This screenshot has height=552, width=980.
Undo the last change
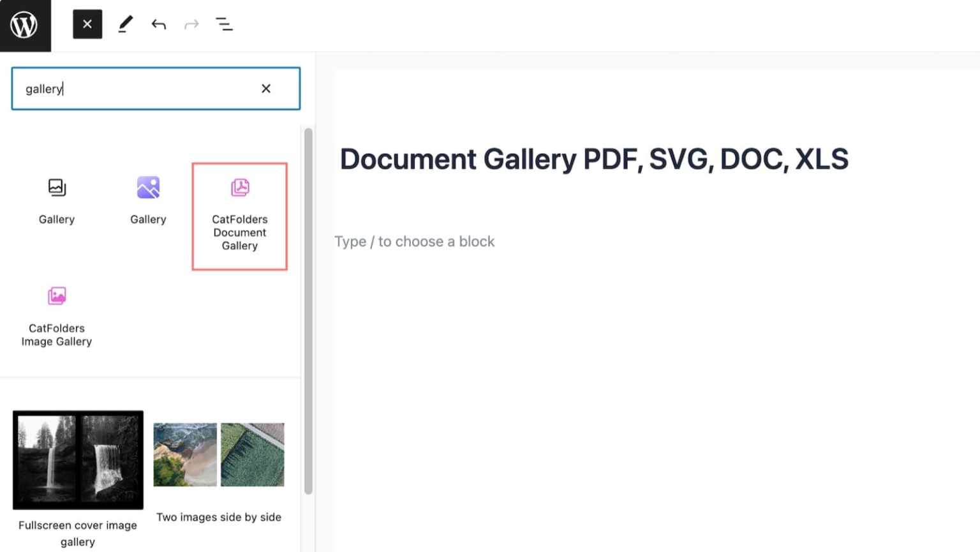[158, 24]
